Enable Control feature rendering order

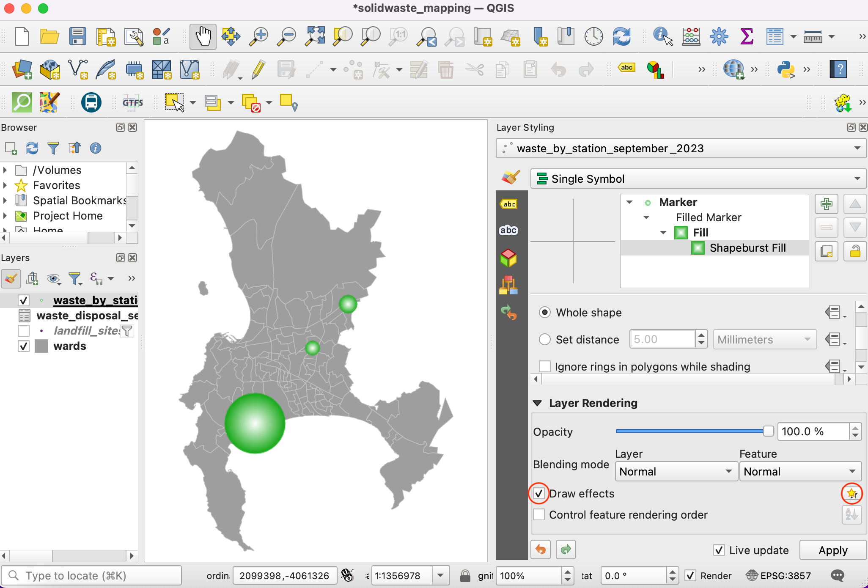coord(539,515)
